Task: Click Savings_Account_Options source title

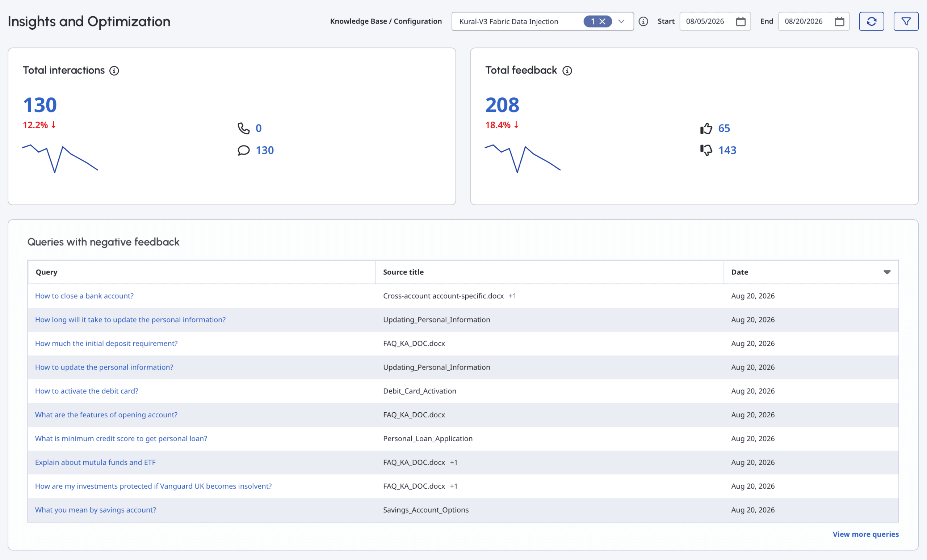Action: click(426, 510)
